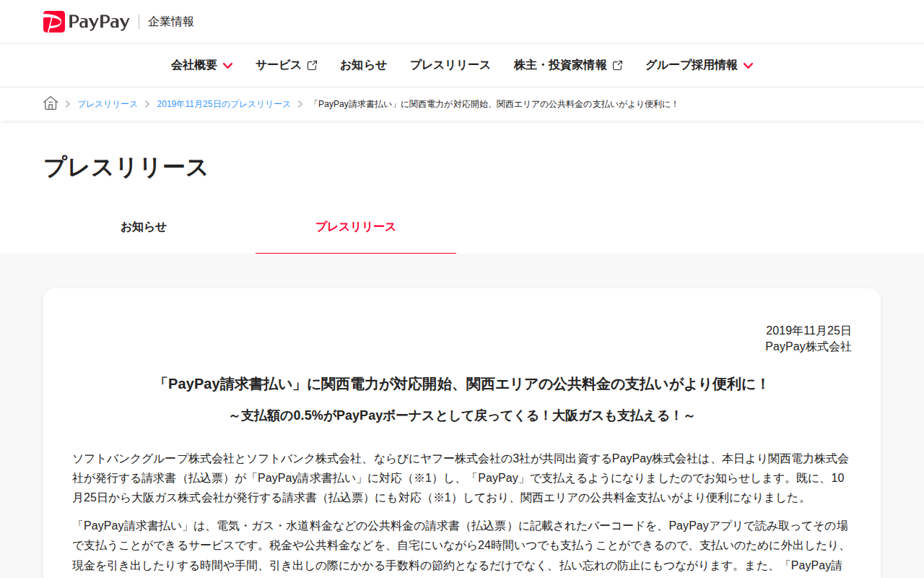This screenshot has width=924, height=578.
Task: Click the PayPay株式会社 byline text
Action: pyautogui.click(x=808, y=347)
